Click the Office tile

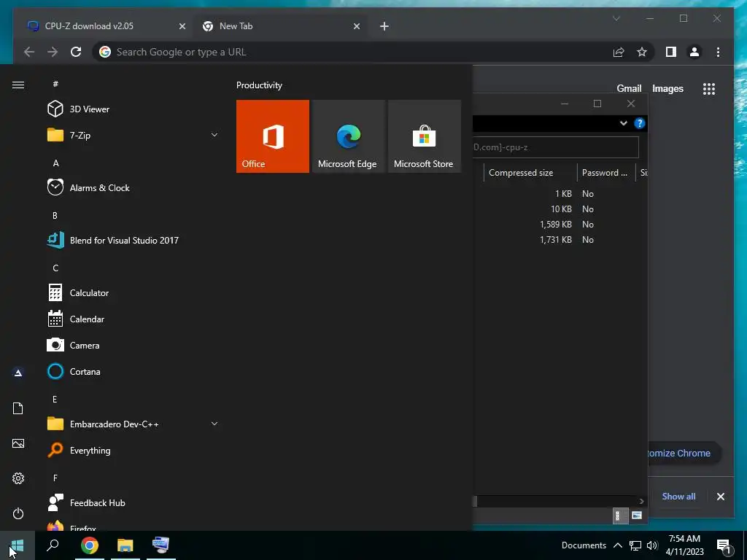(x=273, y=136)
